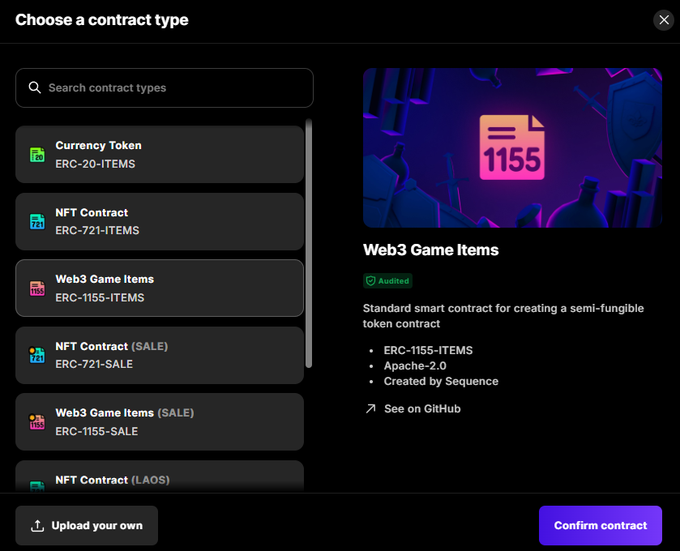Image resolution: width=680 pixels, height=551 pixels.
Task: Click the shield icon in the Audited badge
Action: (x=371, y=281)
